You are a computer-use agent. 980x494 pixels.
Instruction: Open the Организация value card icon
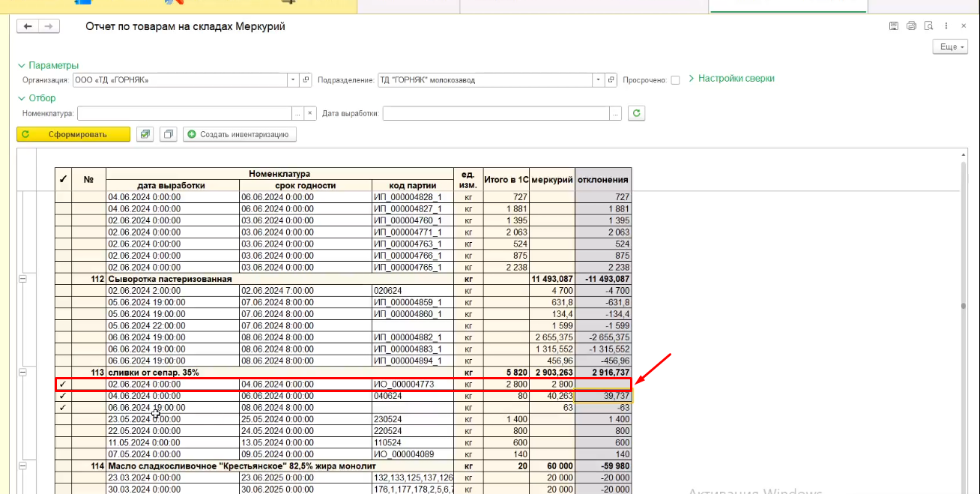point(306,79)
